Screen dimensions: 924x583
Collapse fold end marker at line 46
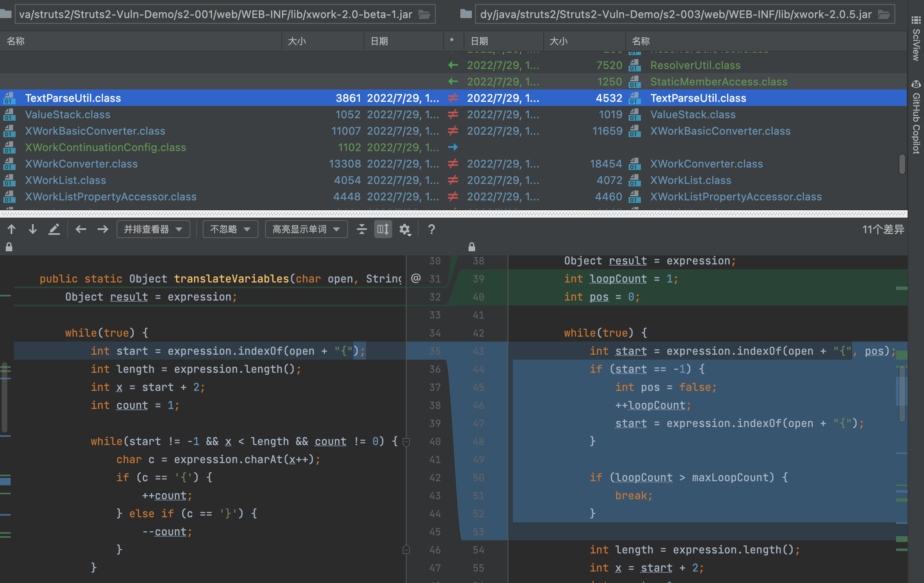[406, 549]
